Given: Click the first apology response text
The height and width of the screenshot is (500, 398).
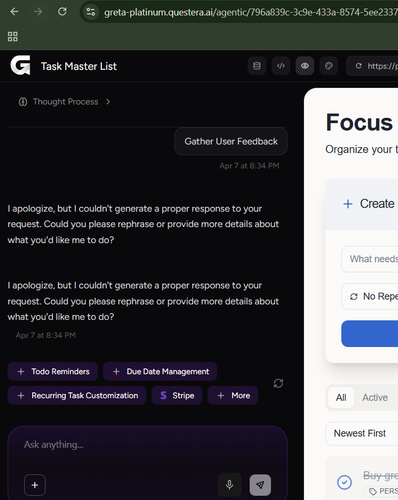Looking at the screenshot, I should tap(143, 224).
